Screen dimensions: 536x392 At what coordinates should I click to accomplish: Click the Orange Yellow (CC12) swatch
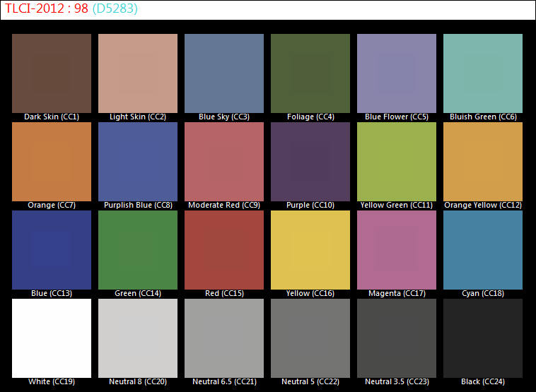click(483, 161)
